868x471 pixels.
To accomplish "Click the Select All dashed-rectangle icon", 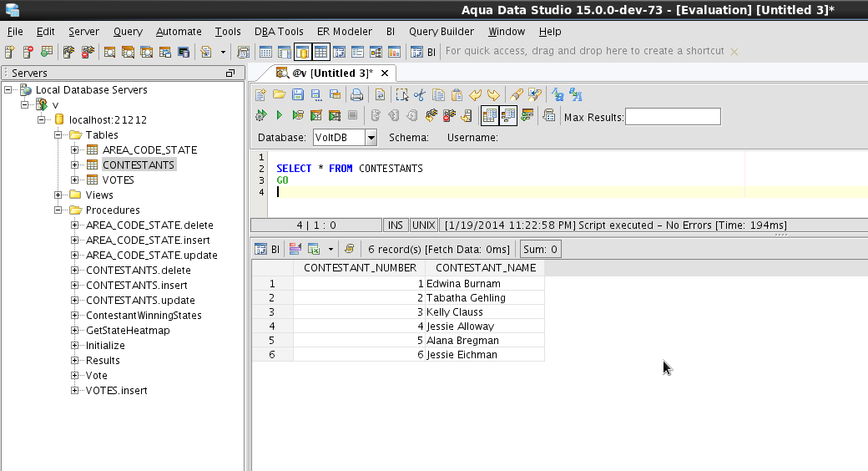I will [402, 94].
